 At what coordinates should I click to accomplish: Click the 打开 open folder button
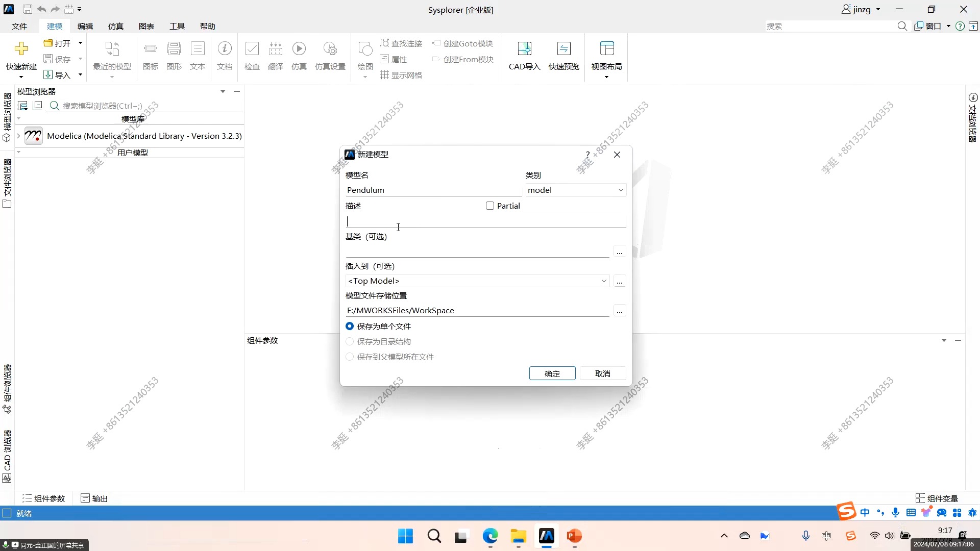coord(57,43)
